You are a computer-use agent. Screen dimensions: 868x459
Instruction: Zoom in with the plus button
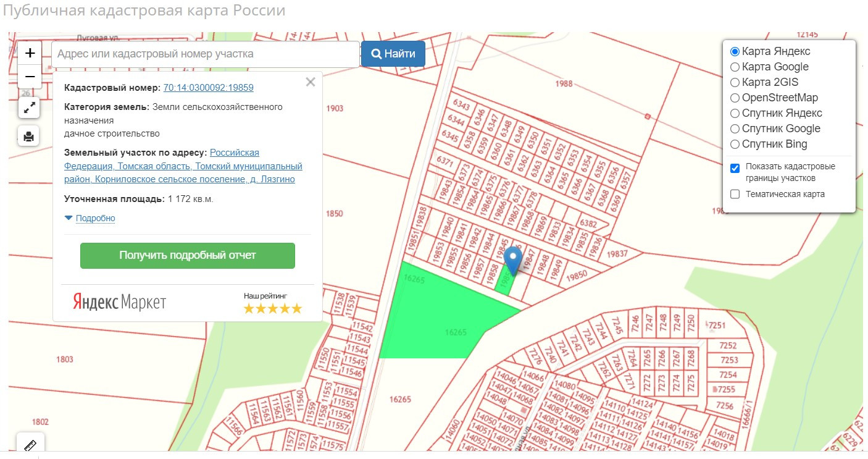pyautogui.click(x=30, y=53)
